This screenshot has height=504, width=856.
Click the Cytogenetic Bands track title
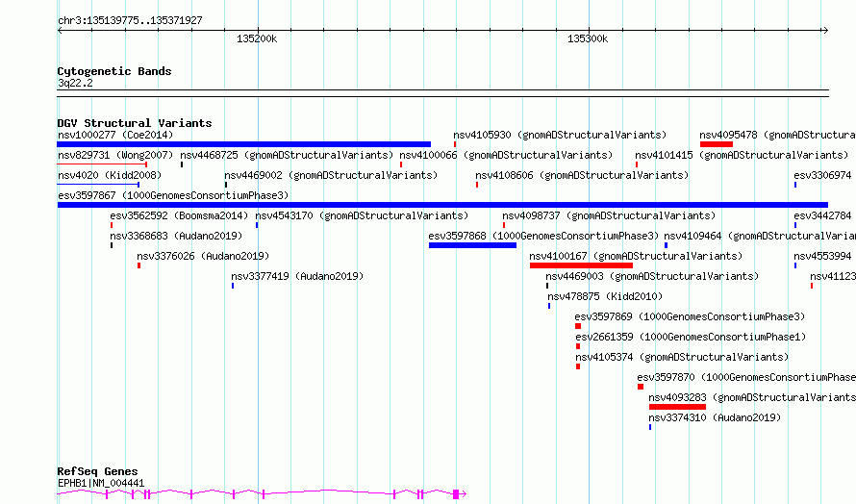pyautogui.click(x=114, y=71)
